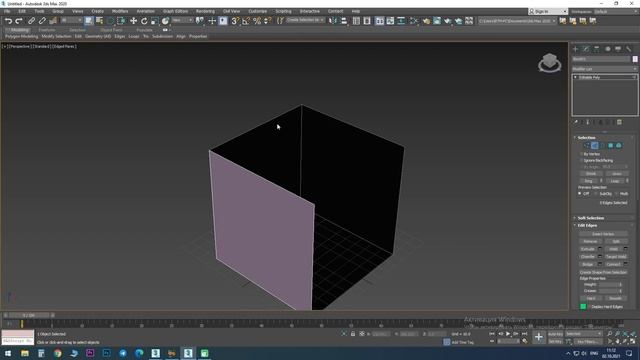Click the ViewCube in the viewport
Image resolution: width=640 pixels, height=360 pixels.
(549, 63)
